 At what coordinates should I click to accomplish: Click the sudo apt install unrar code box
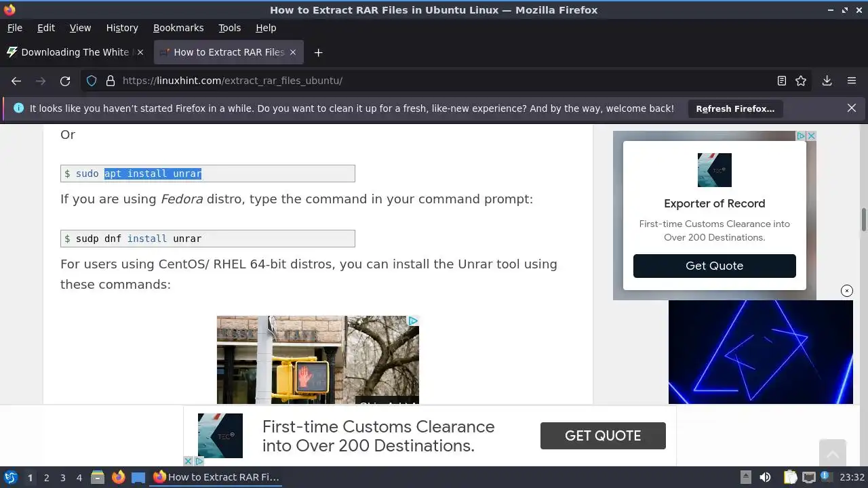click(208, 174)
